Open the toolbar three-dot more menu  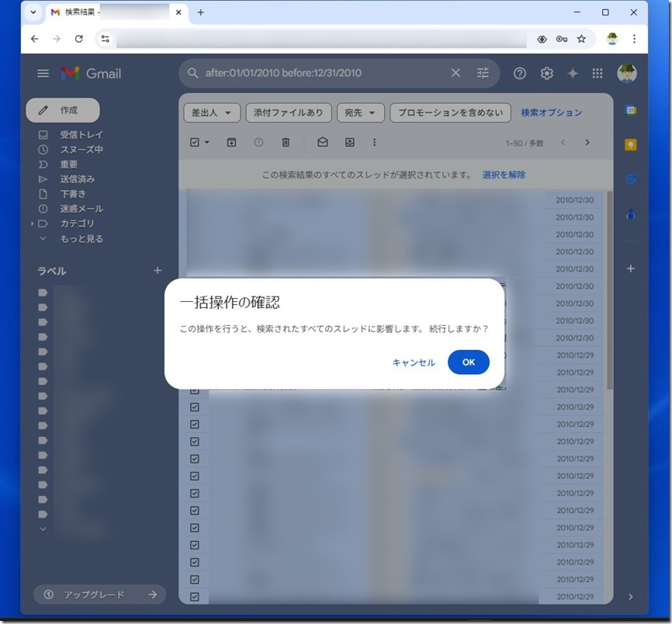pos(374,142)
